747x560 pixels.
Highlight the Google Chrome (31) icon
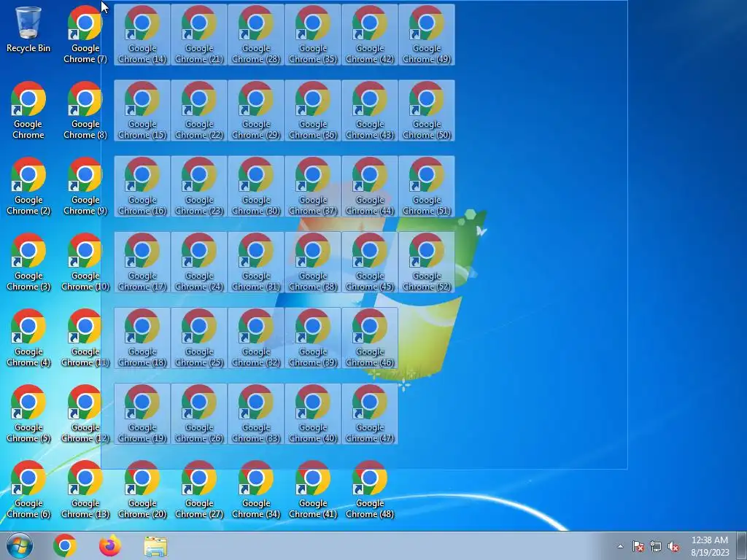(x=256, y=262)
